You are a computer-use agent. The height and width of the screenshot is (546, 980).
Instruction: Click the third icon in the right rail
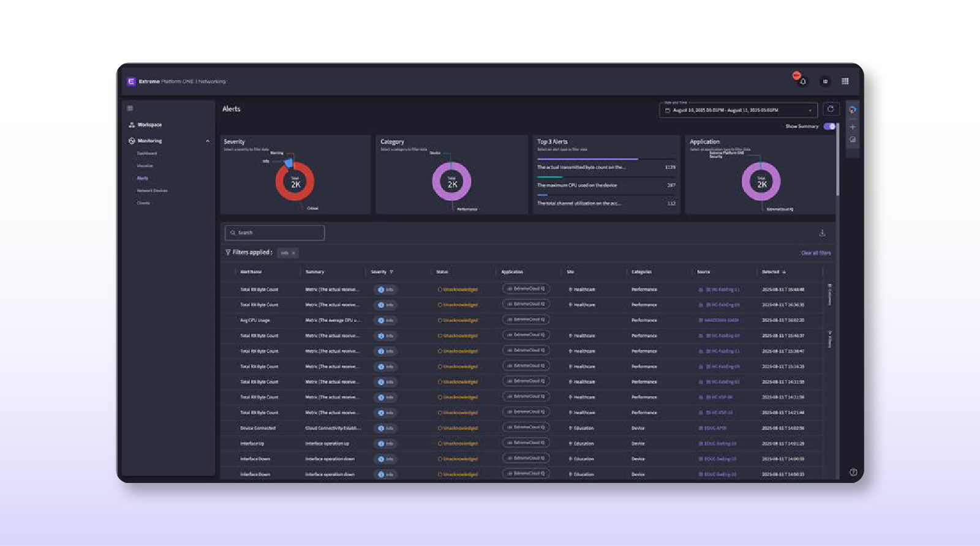(853, 140)
